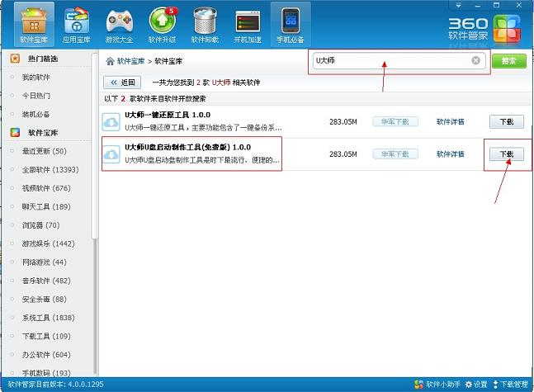
Task: Select 安全杀毒 (88) category
Action: [x=45, y=299]
